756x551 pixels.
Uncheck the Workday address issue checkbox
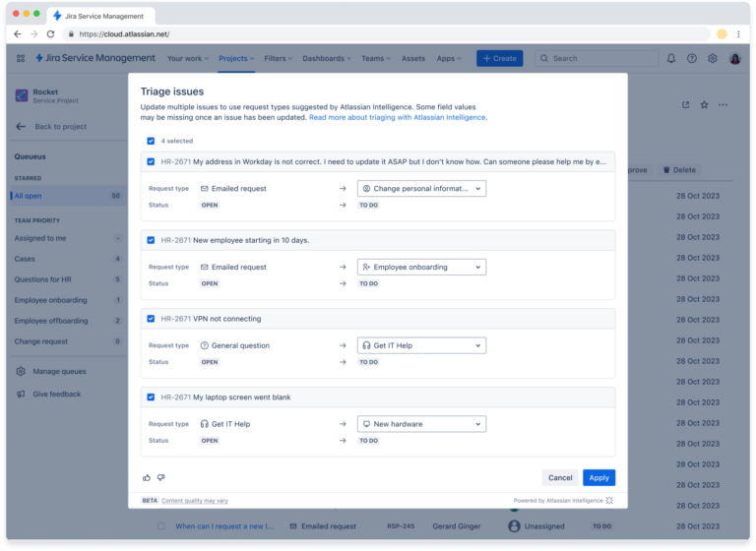(x=151, y=161)
